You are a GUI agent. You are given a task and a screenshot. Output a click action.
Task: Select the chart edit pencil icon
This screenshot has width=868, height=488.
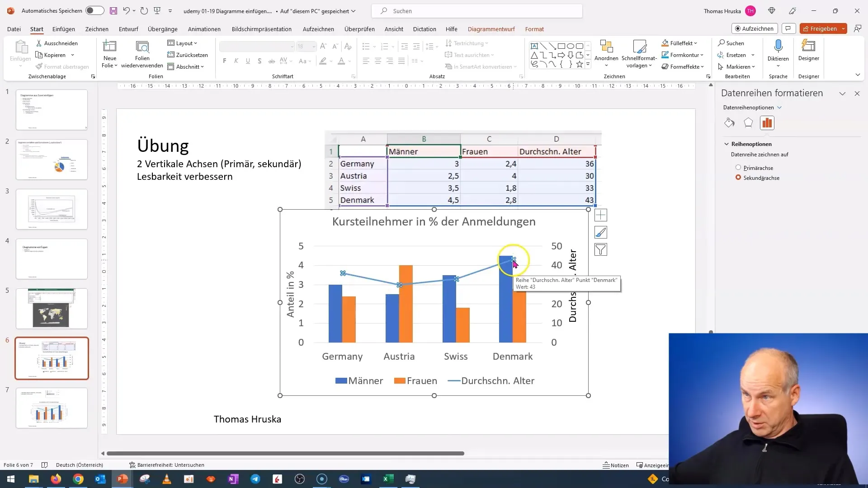pos(601,232)
